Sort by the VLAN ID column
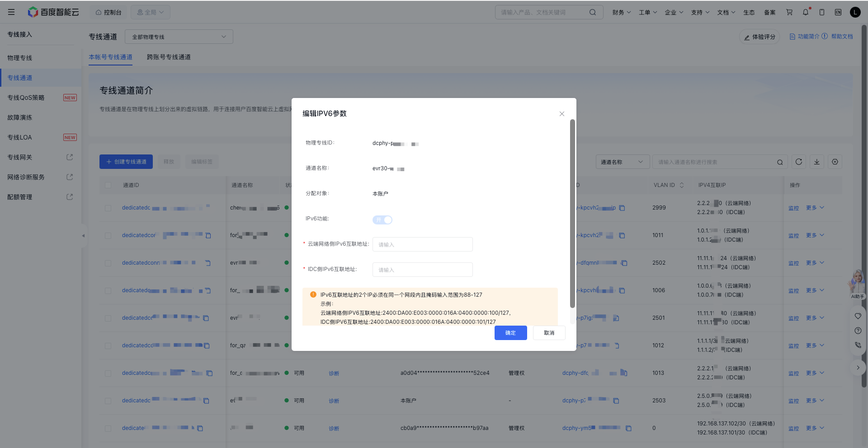This screenshot has width=868, height=448. point(682,185)
